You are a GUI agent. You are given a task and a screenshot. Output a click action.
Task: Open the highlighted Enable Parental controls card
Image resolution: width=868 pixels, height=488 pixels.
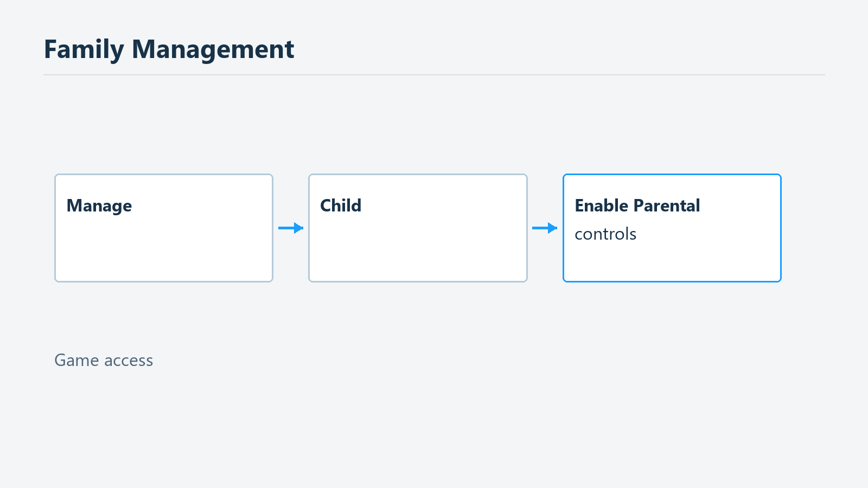tap(672, 228)
